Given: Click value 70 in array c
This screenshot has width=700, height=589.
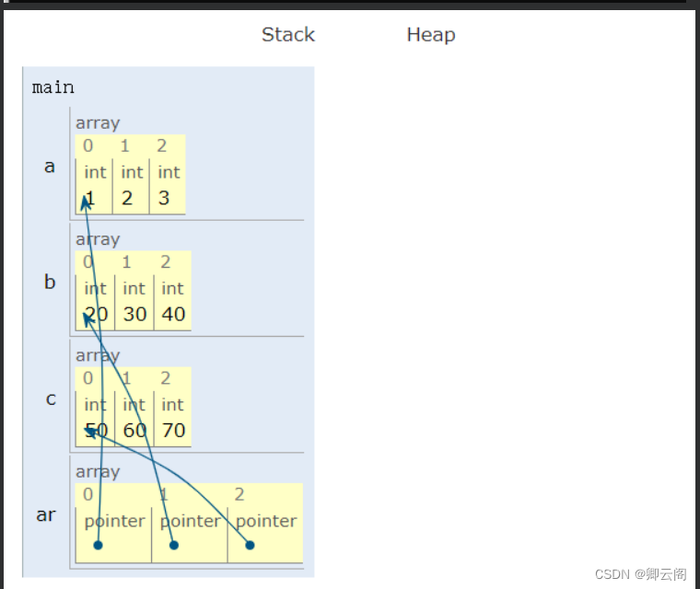Looking at the screenshot, I should [173, 430].
